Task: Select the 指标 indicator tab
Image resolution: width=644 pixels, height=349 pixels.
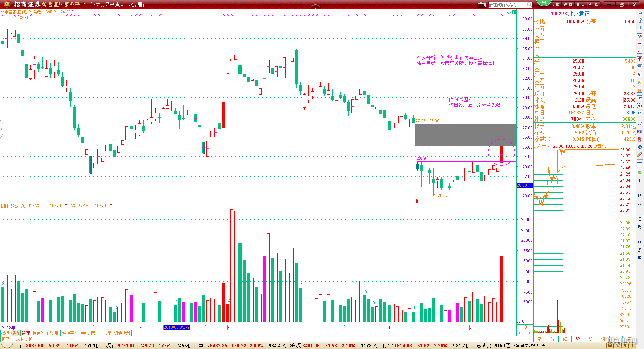Action: [5, 333]
